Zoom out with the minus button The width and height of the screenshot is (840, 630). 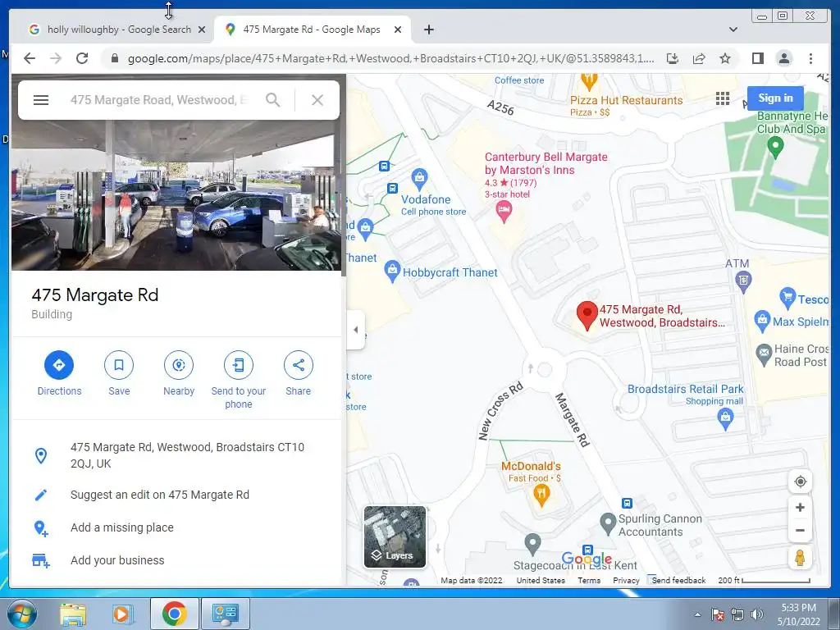[x=801, y=531]
